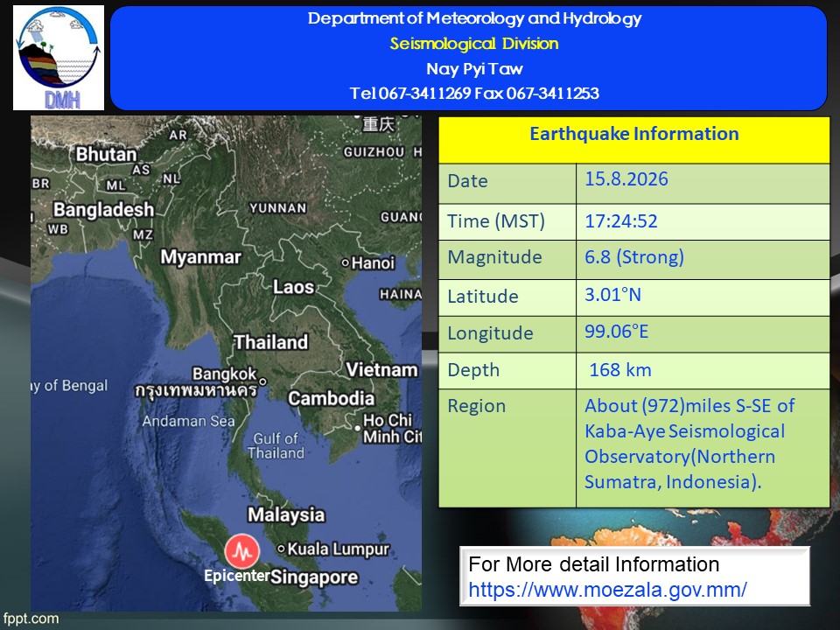Click the 'YUNNAN' province label on map

pos(278,208)
